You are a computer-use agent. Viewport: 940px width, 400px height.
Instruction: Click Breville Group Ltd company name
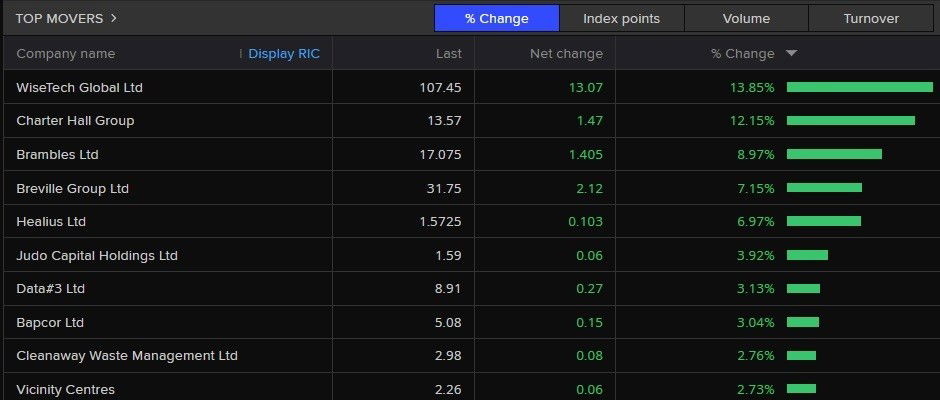[73, 188]
